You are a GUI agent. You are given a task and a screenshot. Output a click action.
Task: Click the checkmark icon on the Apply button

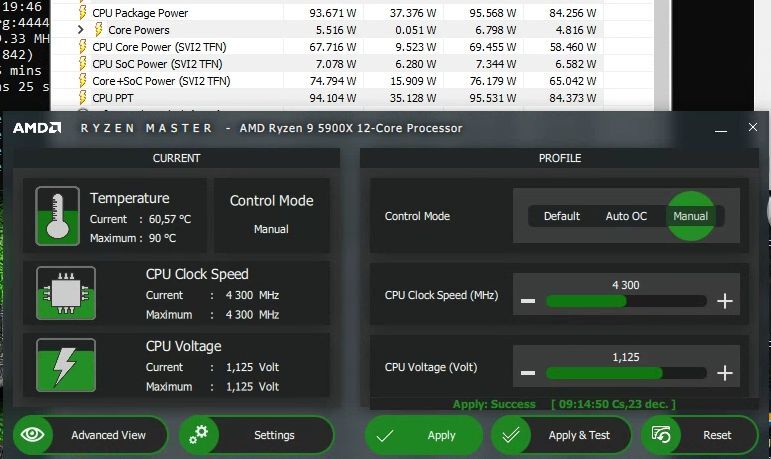pos(385,435)
